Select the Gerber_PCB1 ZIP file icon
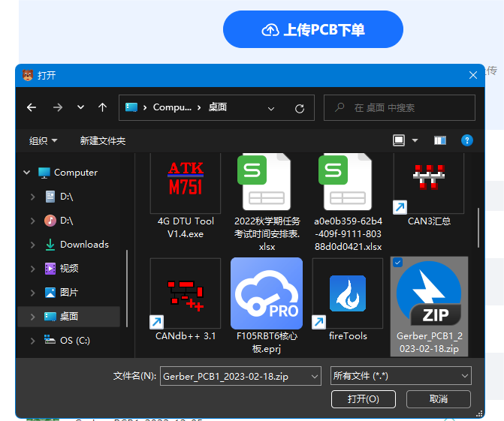 pos(429,294)
